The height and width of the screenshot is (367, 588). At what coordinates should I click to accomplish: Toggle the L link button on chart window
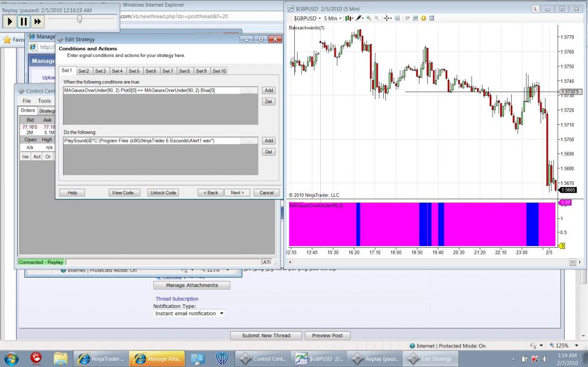tap(535, 9)
